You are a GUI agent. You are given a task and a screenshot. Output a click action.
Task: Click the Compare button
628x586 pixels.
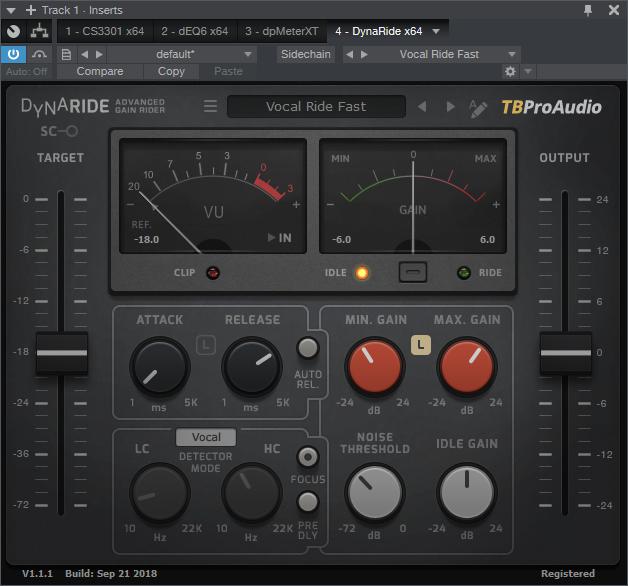coord(100,71)
